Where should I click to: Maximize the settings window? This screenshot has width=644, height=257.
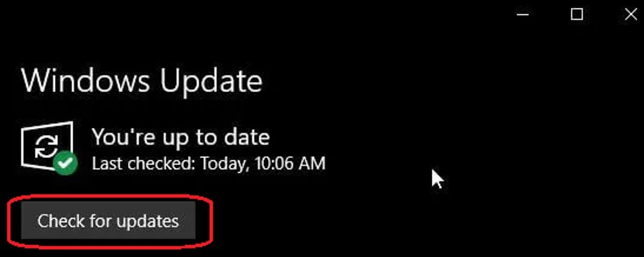coord(577,15)
